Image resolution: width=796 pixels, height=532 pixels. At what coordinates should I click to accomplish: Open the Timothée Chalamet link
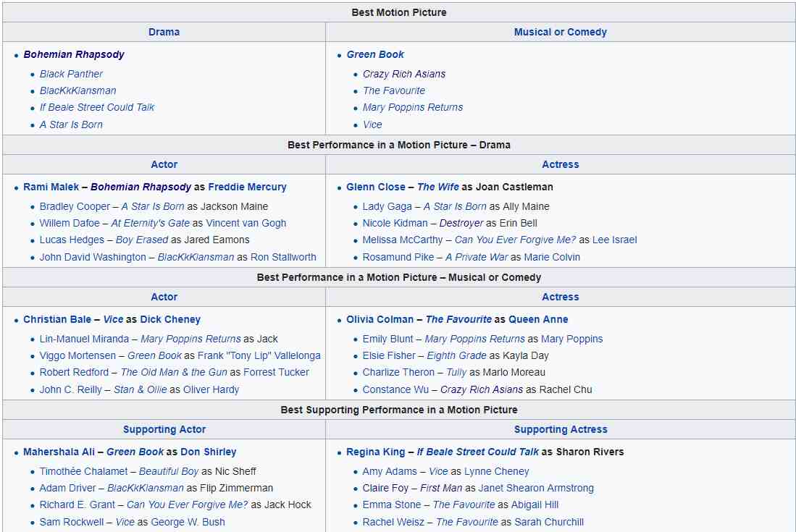click(x=84, y=471)
